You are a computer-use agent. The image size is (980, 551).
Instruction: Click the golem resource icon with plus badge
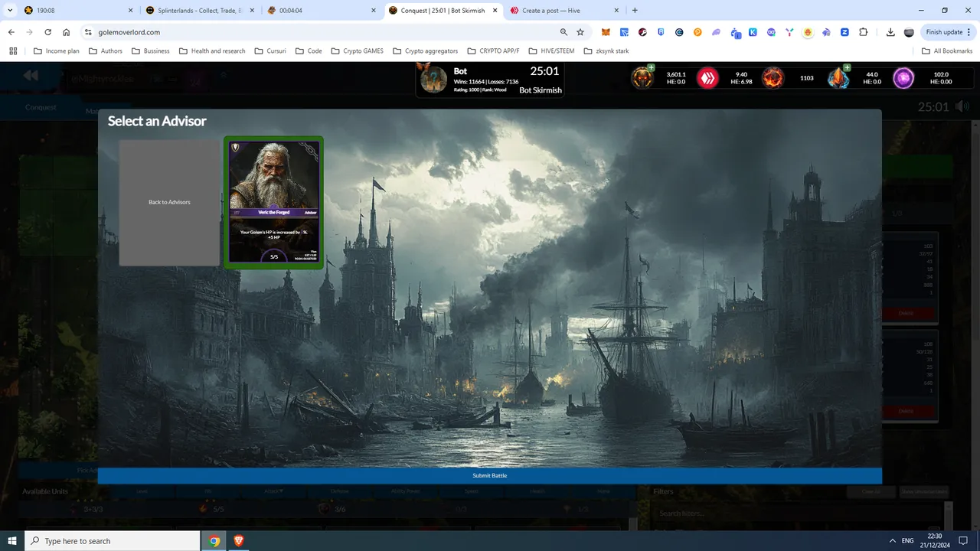[642, 77]
